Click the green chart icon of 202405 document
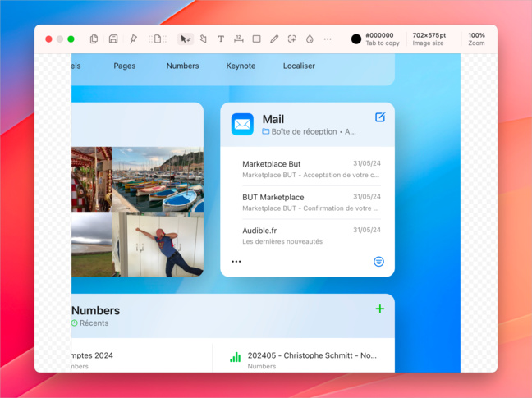Screen dimensions: 532x398 [235, 357]
